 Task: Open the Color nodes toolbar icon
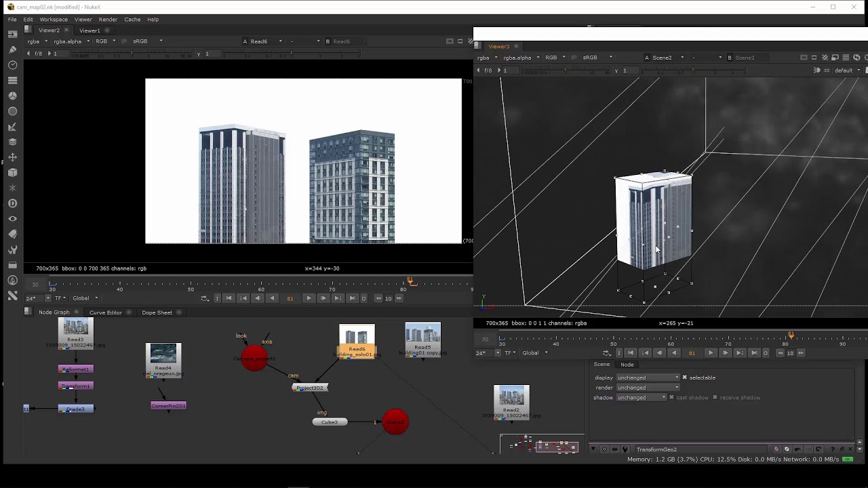coord(12,96)
